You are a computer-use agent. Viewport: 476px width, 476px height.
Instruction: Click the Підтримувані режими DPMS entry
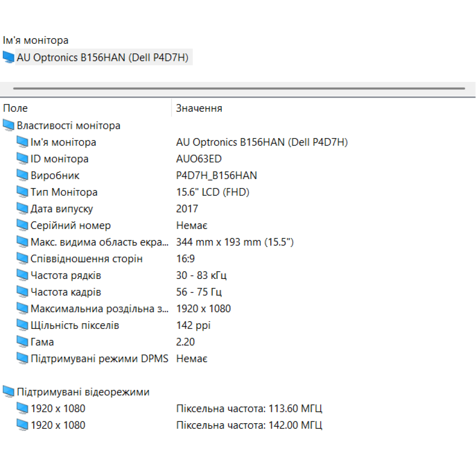coord(98,358)
